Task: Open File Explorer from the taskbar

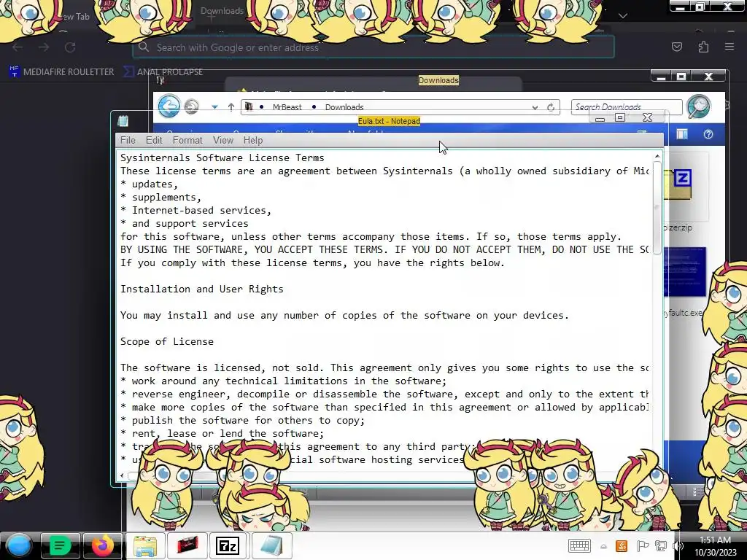Action: pos(145,545)
